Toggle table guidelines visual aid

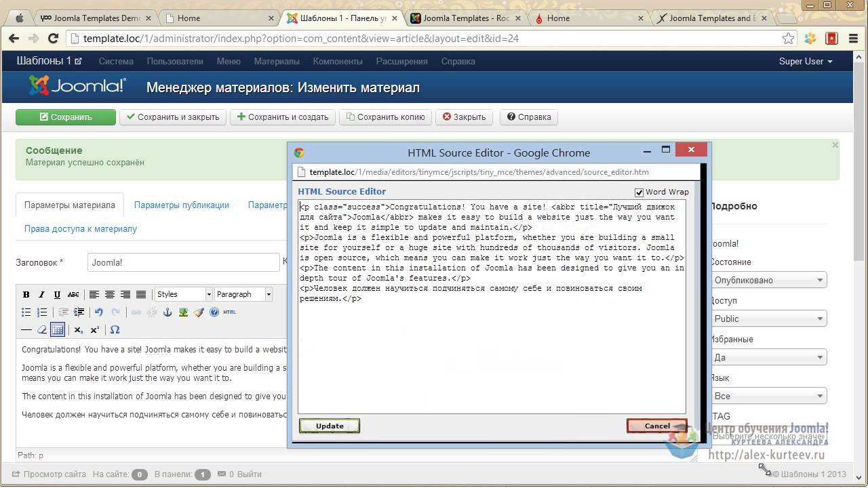click(58, 330)
